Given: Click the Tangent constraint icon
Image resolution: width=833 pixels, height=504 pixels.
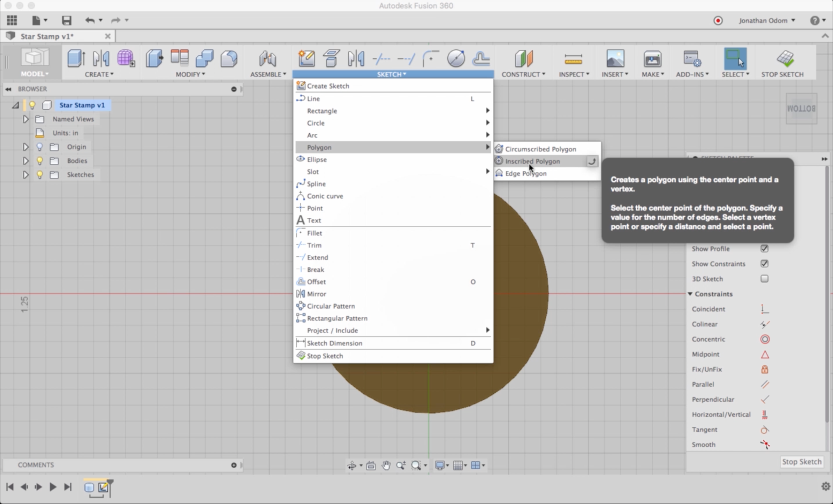Looking at the screenshot, I should tap(765, 430).
